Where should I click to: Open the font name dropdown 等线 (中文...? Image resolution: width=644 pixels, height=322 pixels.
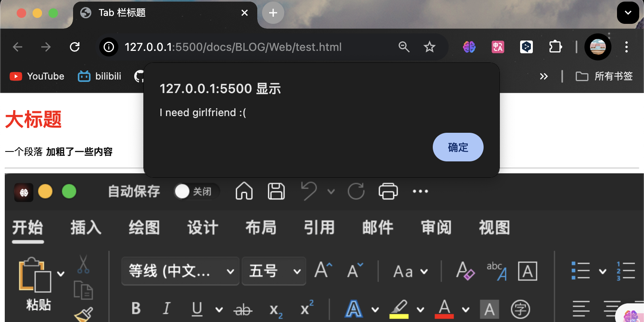click(x=181, y=271)
